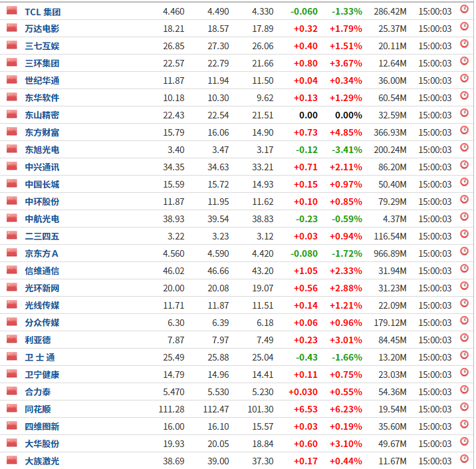Click the clock icon in 三七互娱 row
Screen dimensions: 476x469
point(464,44)
